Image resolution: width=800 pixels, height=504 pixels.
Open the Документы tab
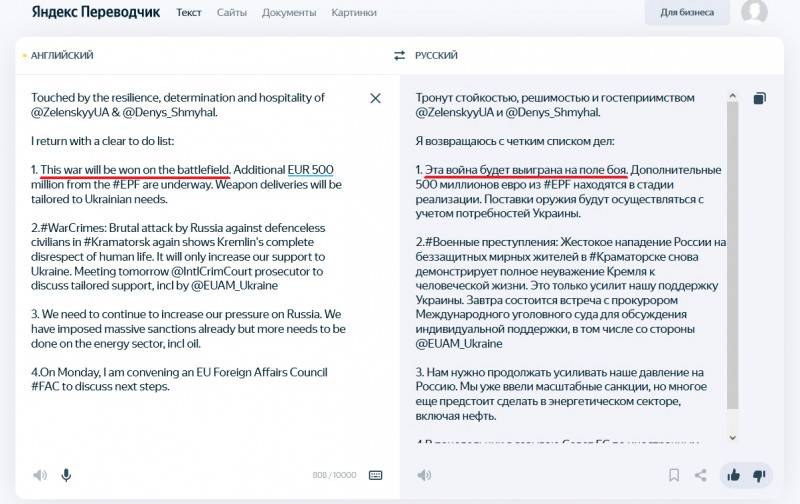[289, 13]
